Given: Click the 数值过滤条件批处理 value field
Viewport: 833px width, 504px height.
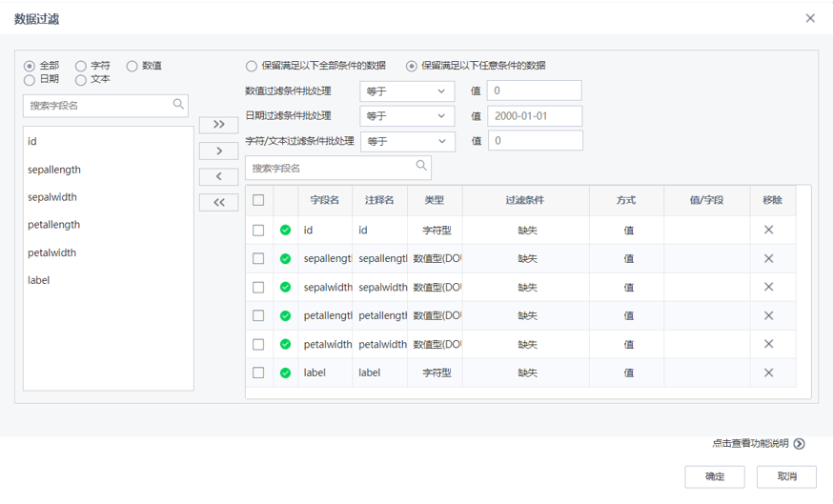Looking at the screenshot, I should (x=534, y=91).
